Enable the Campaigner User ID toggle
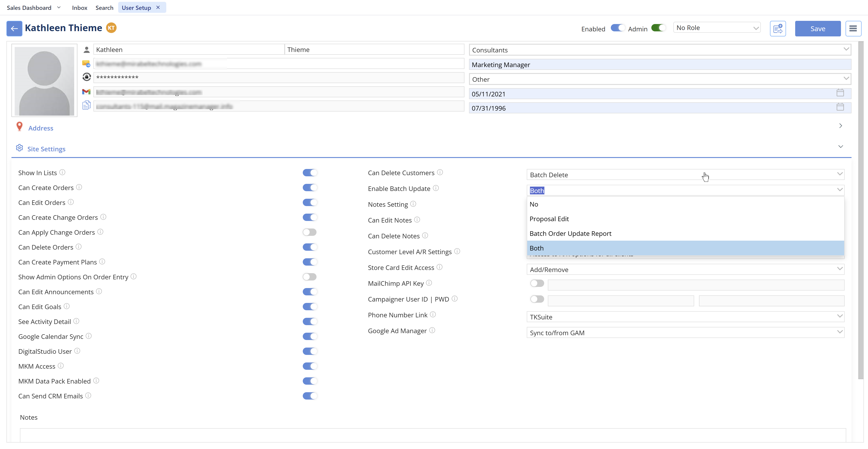The height and width of the screenshot is (449, 868). [x=537, y=299]
